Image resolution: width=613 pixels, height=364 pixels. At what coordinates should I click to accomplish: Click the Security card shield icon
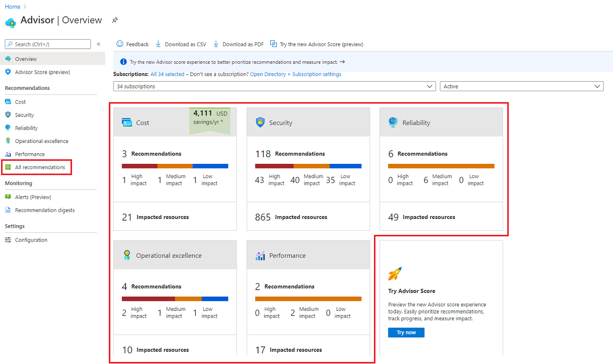pyautogui.click(x=260, y=123)
